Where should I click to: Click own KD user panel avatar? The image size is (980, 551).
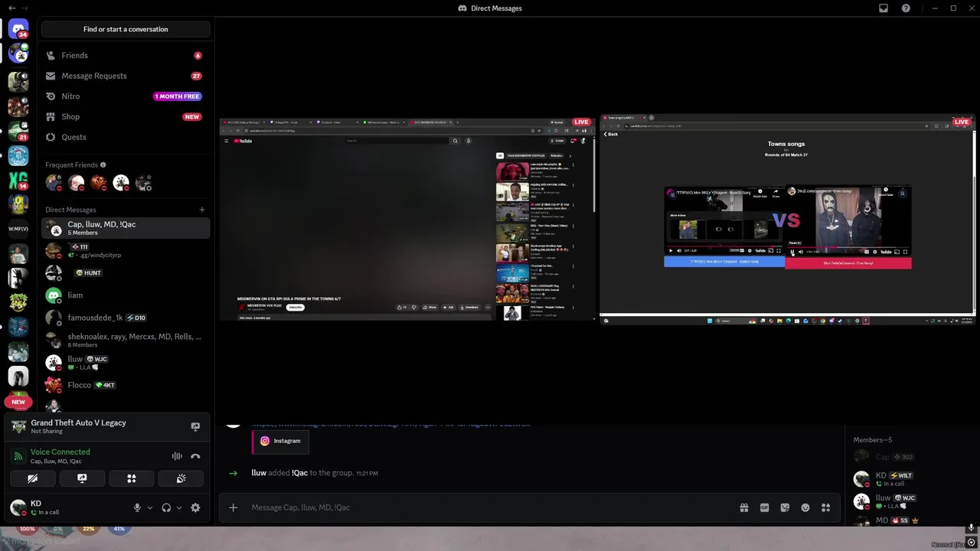click(18, 507)
